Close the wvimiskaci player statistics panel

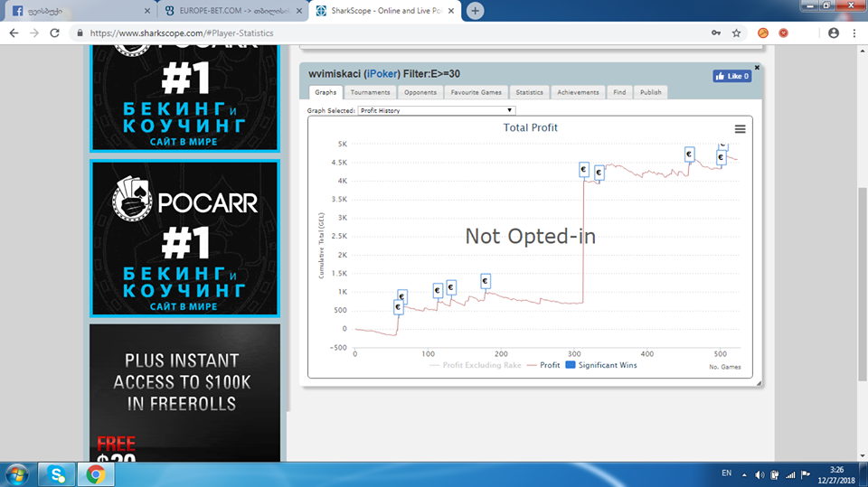(757, 68)
